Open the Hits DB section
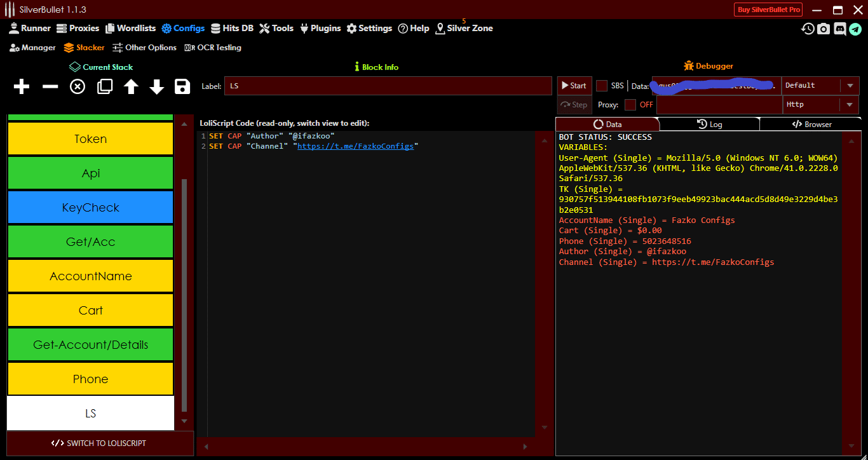 click(x=233, y=28)
